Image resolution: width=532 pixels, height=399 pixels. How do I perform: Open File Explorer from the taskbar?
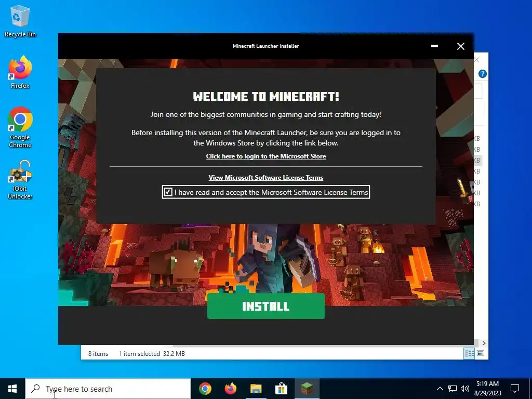point(256,389)
